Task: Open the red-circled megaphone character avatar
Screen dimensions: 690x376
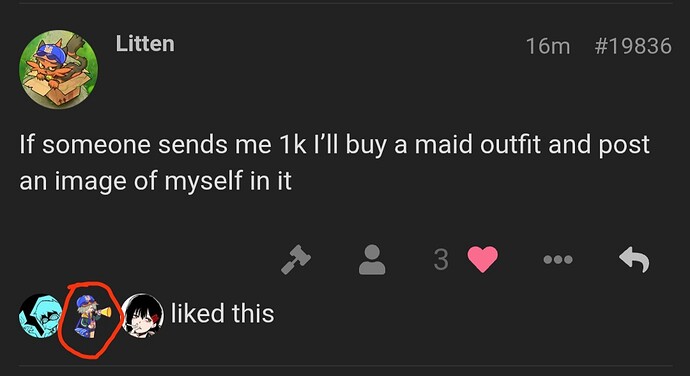Action: 91,317
